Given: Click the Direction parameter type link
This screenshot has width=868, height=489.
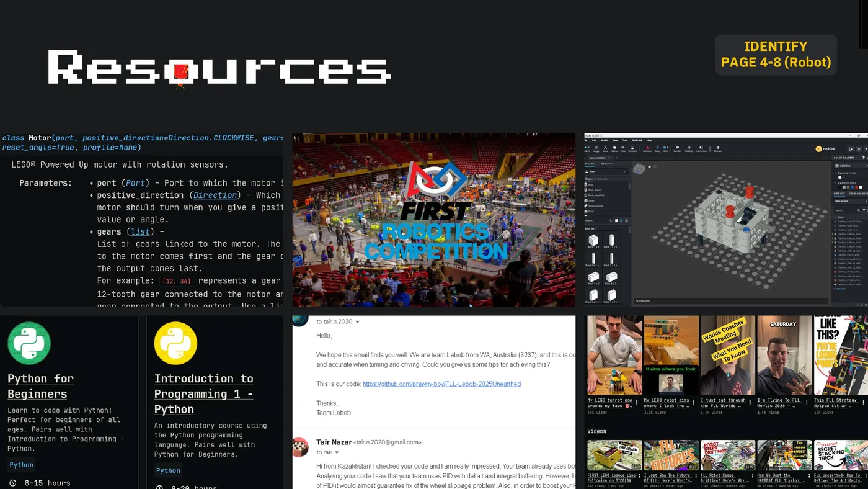Looking at the screenshot, I should 215,195.
